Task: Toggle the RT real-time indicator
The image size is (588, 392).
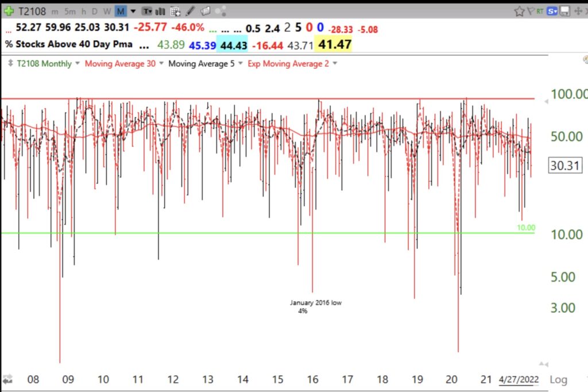Action: (x=540, y=11)
